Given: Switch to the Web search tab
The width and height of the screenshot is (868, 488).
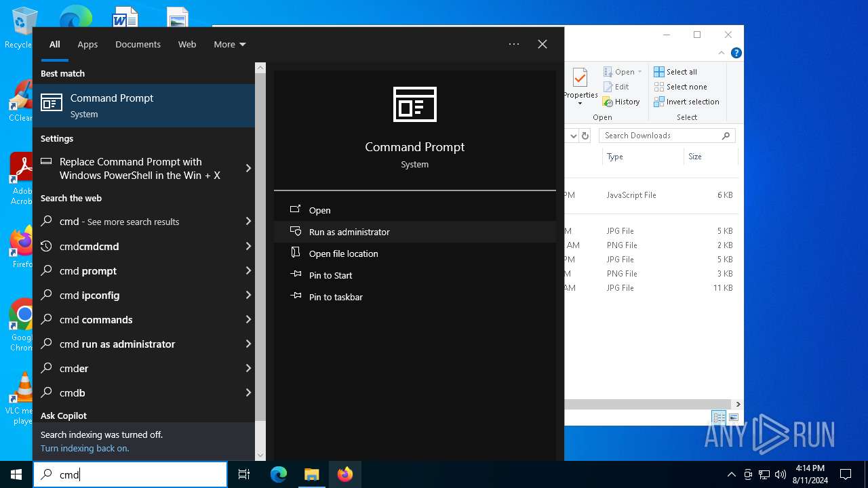Looking at the screenshot, I should tap(187, 44).
